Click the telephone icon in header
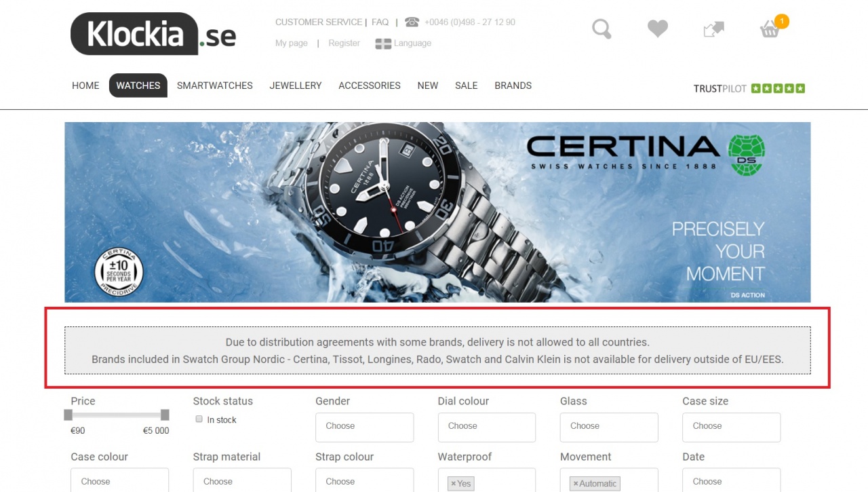Image resolution: width=868 pixels, height=492 pixels. pyautogui.click(x=412, y=22)
